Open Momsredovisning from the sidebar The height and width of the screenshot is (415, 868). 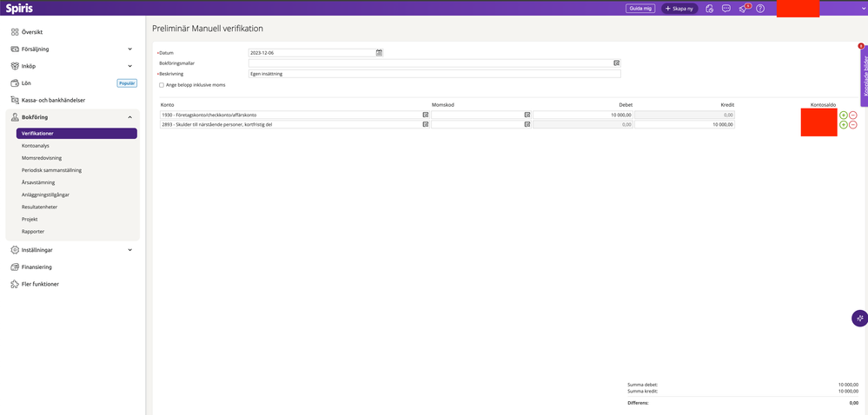(x=44, y=158)
